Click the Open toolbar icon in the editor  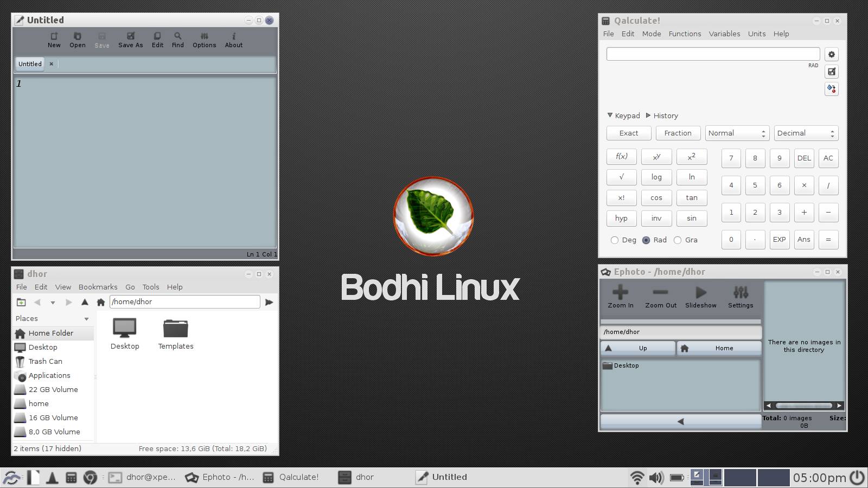tap(78, 40)
